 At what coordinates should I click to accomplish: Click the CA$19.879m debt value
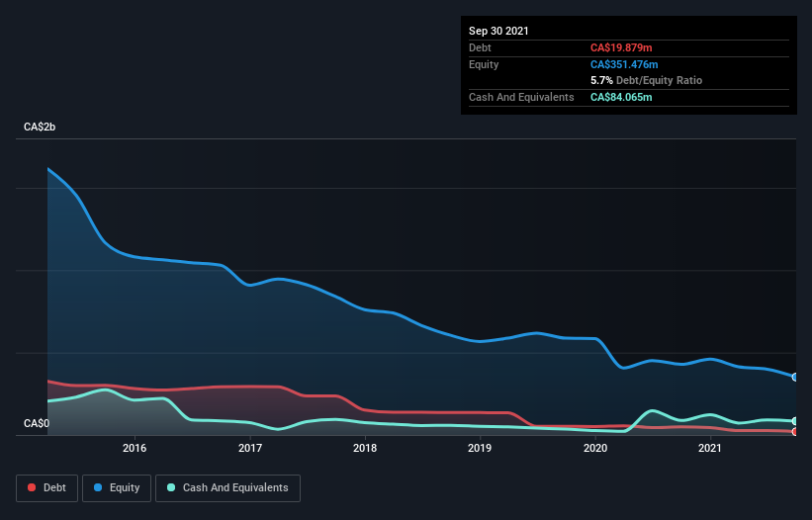(621, 47)
